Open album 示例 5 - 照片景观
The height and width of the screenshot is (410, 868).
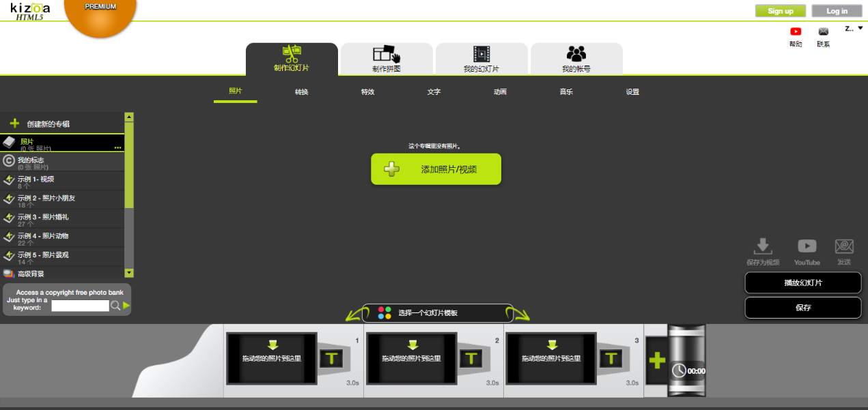(62, 257)
